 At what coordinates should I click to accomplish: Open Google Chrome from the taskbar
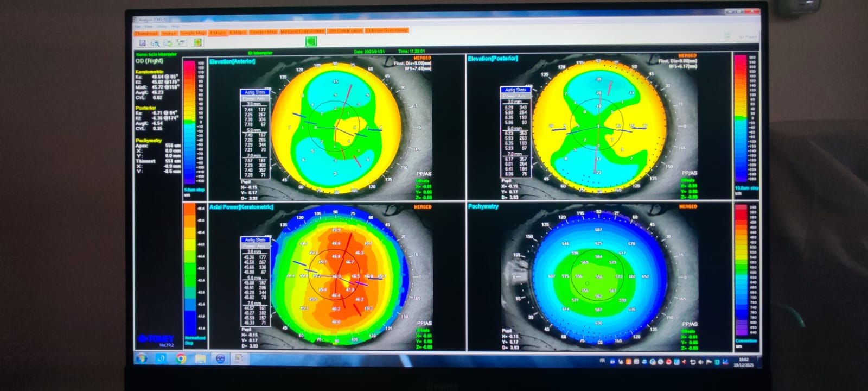(181, 358)
